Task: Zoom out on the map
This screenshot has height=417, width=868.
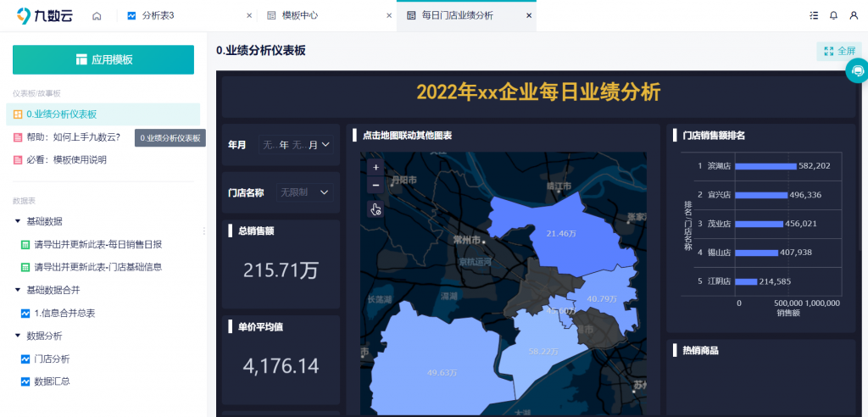Action: coord(376,185)
